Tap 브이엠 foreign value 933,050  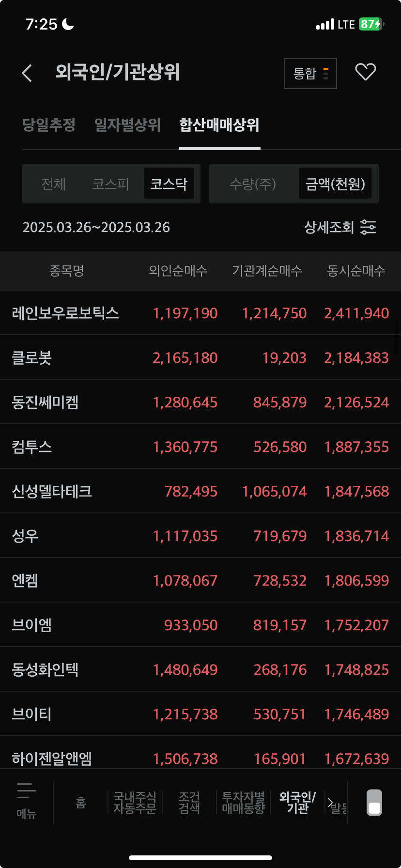click(191, 625)
